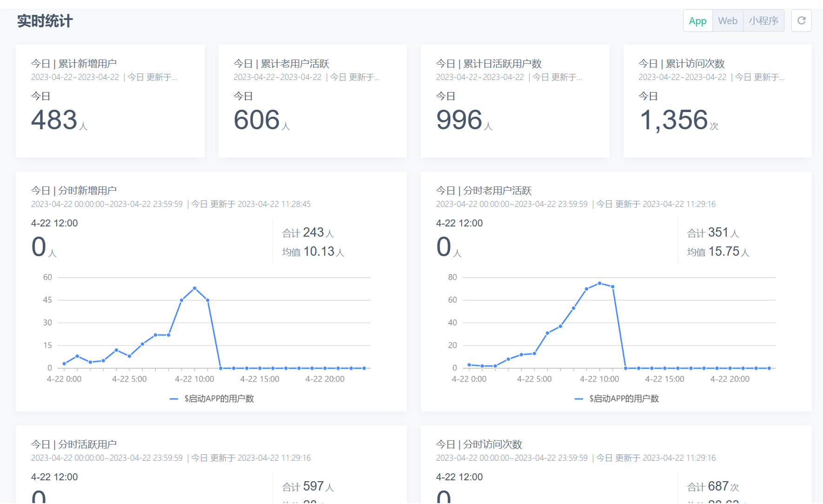This screenshot has width=823, height=504.
Task: Toggle the $启动APP的用户数 legend in 分时新增用户 chart
Action: pyautogui.click(x=212, y=398)
